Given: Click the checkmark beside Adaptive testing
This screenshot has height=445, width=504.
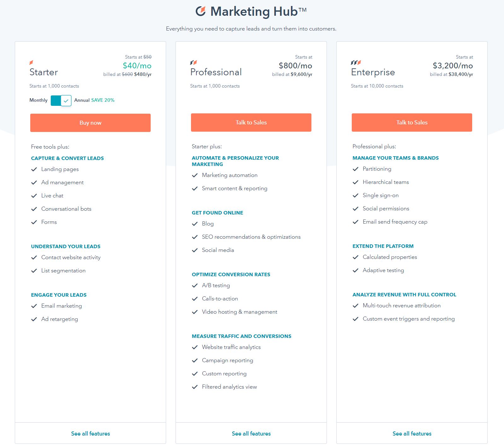Looking at the screenshot, I should 356,271.
